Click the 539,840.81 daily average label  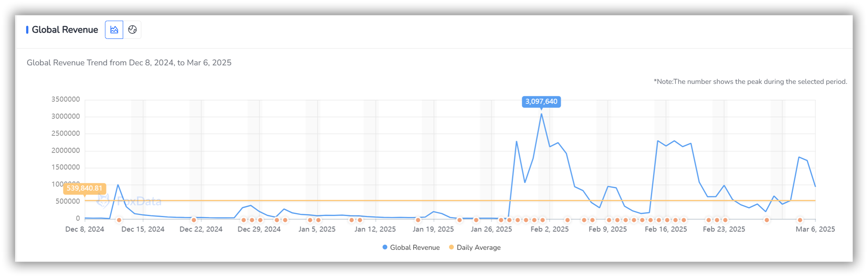coord(84,188)
